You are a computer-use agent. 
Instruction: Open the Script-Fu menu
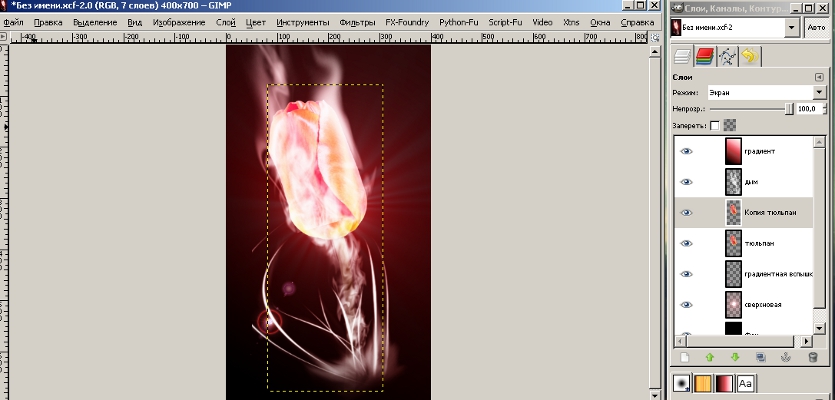click(505, 22)
